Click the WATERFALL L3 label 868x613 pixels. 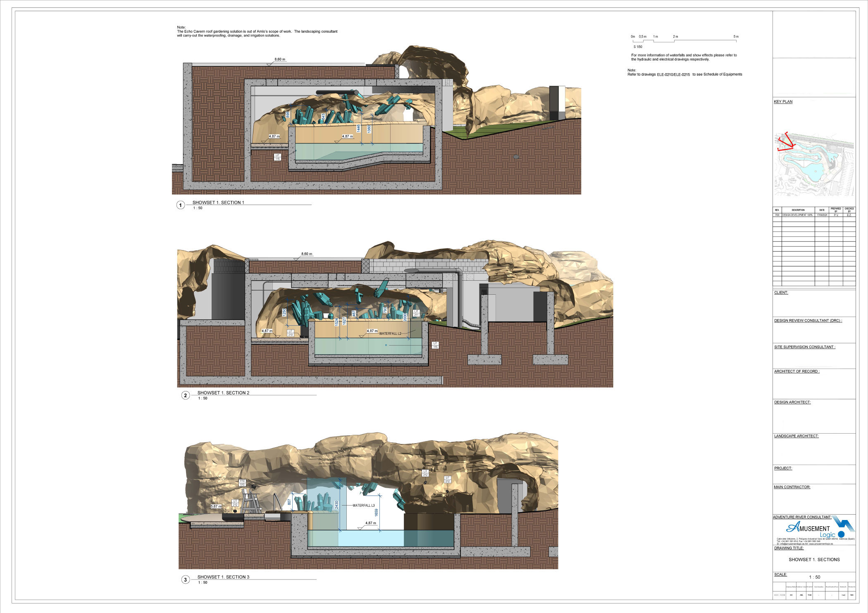[x=363, y=506]
